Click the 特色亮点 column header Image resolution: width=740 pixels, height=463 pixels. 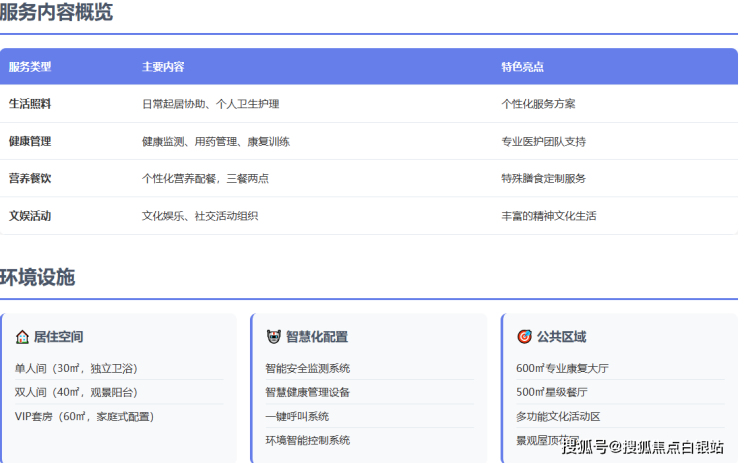(522, 67)
